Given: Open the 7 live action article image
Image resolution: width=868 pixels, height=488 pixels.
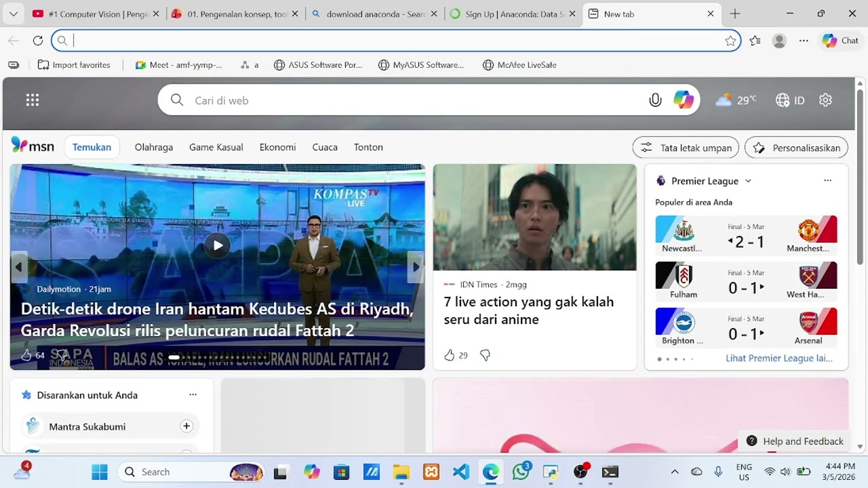Looking at the screenshot, I should 535,218.
